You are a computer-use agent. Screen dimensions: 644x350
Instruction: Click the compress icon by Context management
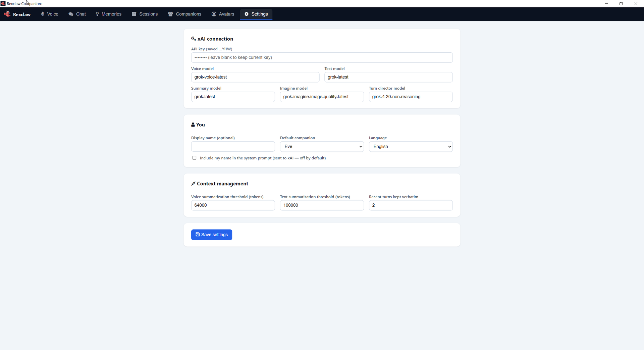(193, 184)
